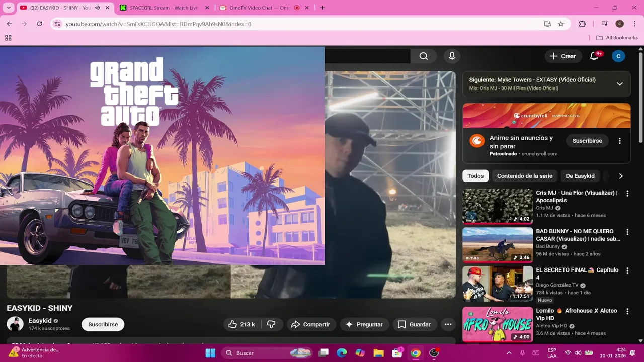Open options for Cris MJ Una Flor video
Image resolution: width=644 pixels, height=362 pixels.
point(627,193)
